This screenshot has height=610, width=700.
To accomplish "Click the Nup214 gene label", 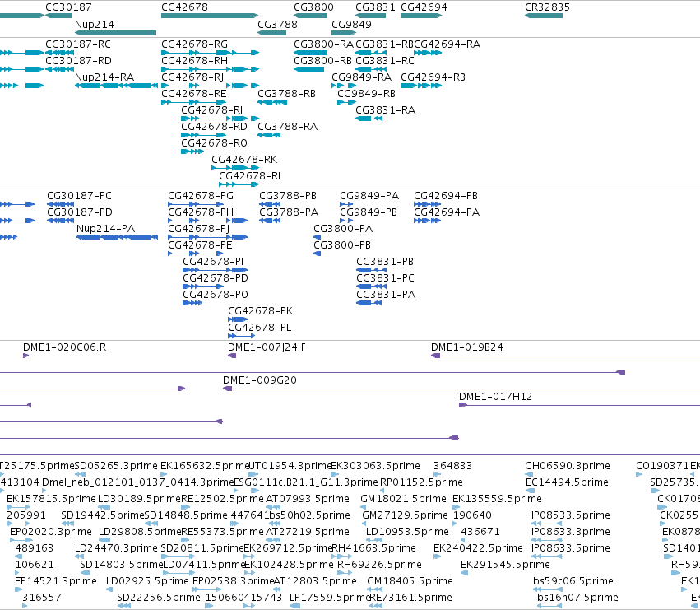I will point(95,24).
